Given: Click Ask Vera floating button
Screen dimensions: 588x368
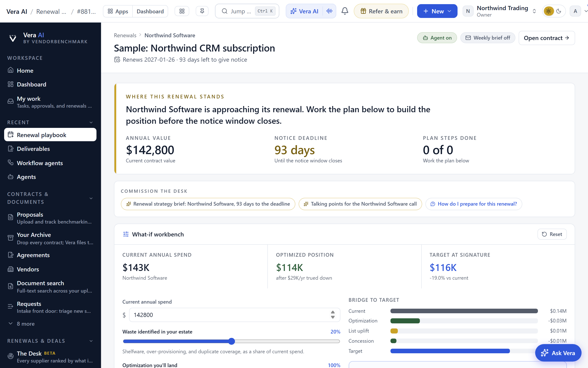Looking at the screenshot, I should [558, 353].
